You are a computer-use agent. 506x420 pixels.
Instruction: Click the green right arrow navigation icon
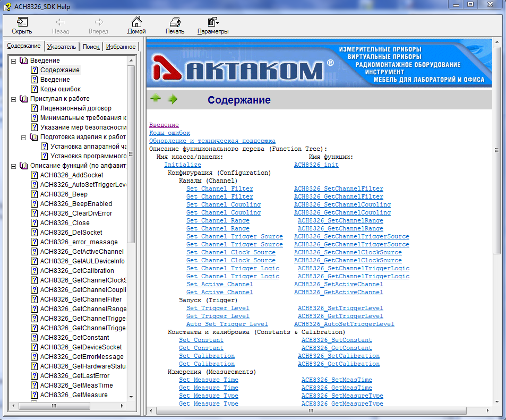(173, 99)
